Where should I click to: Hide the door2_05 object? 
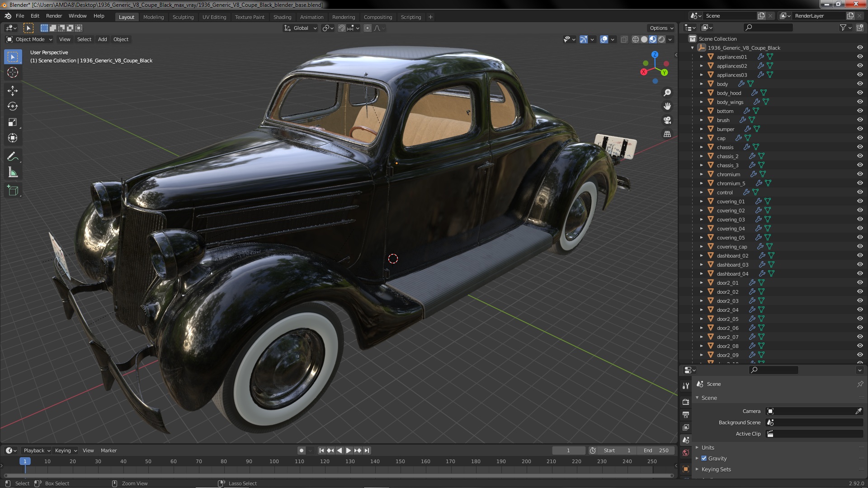pos(860,319)
